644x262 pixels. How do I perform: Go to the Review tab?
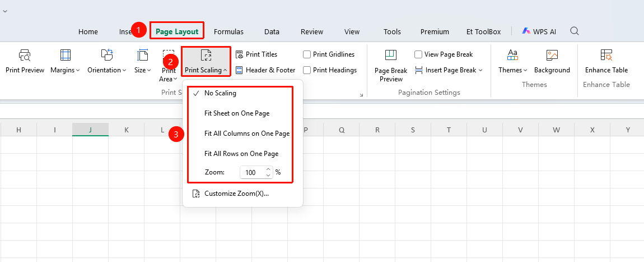pyautogui.click(x=312, y=31)
